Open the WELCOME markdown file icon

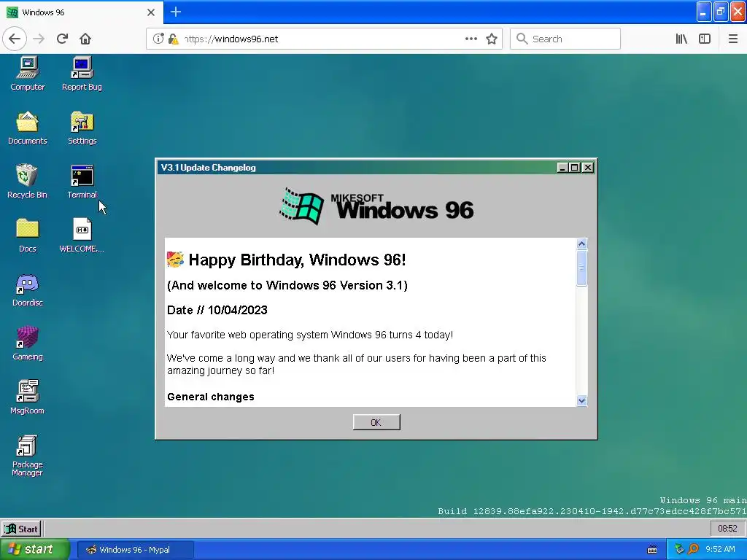click(82, 236)
